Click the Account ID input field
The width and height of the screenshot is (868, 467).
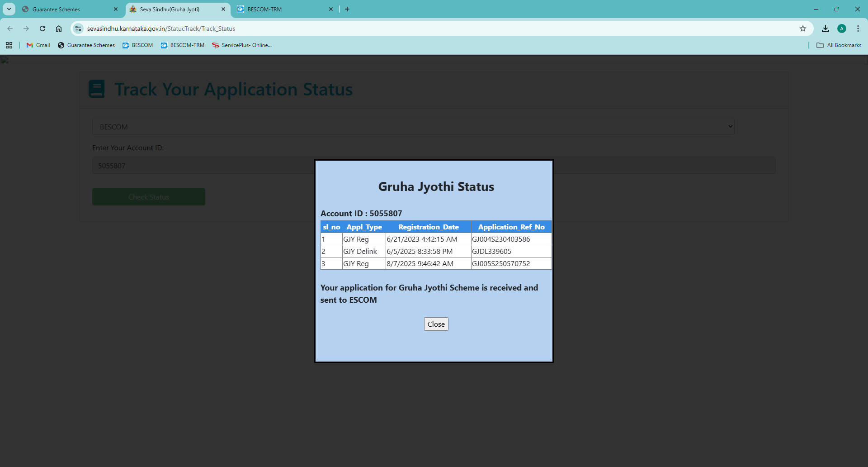pyautogui.click(x=203, y=166)
